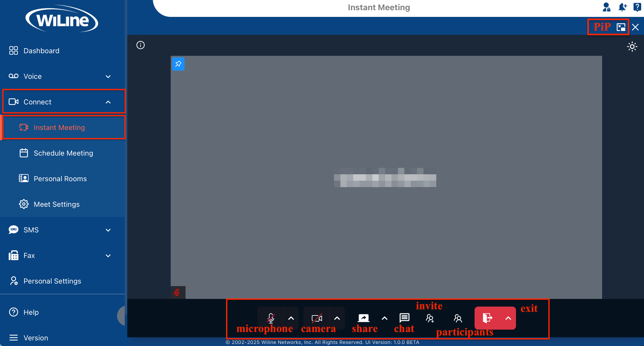The image size is (644, 346).
Task: Invite someone to the meeting
Action: (430, 318)
